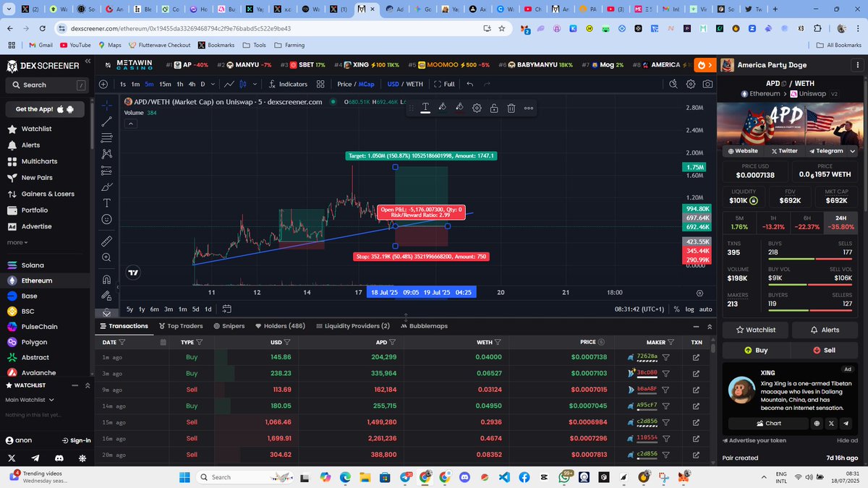Open the chart in Full screen
The image size is (868, 488).
tap(444, 84)
